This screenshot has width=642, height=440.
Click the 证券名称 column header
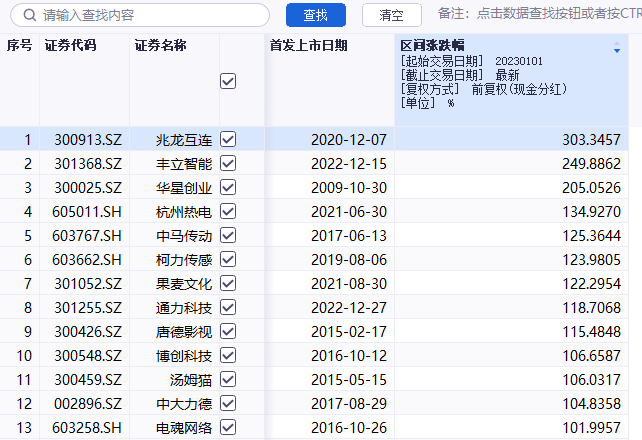coord(160,45)
